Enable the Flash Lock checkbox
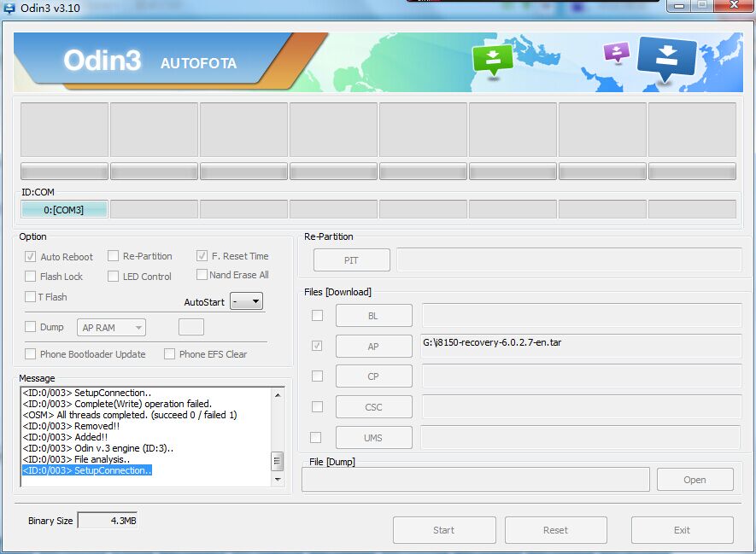756x554 pixels. pyautogui.click(x=31, y=276)
